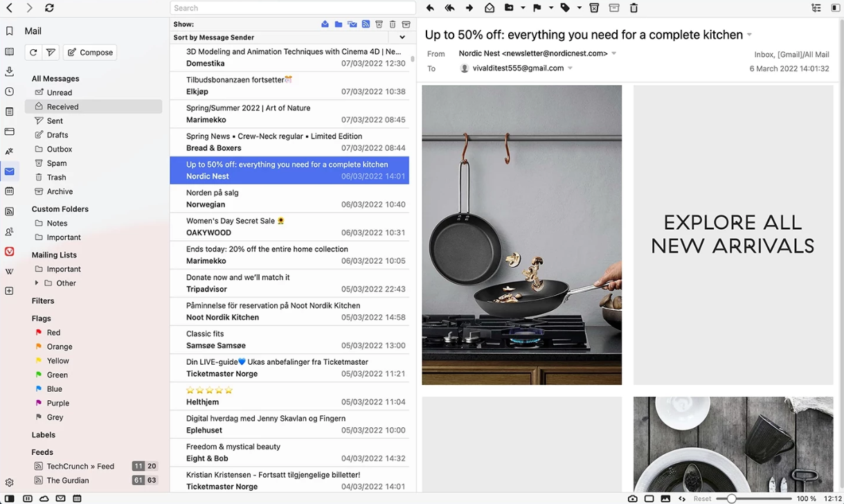Click the mail Search field

click(293, 8)
